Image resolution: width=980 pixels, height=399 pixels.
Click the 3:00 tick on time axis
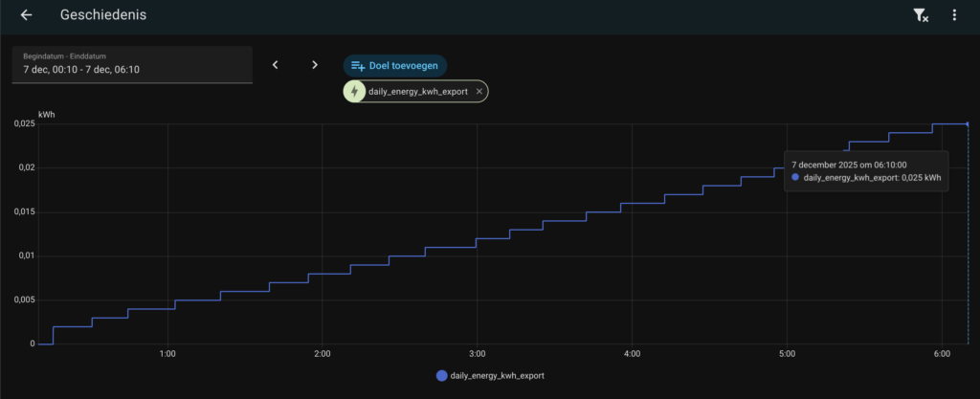[x=477, y=355]
